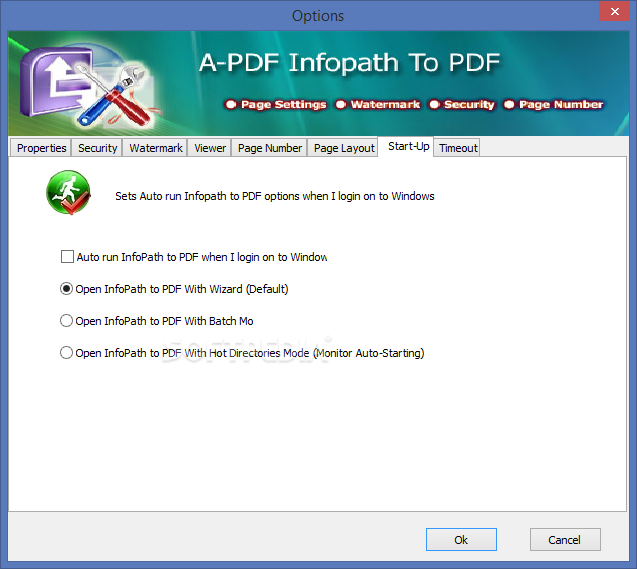Enable Auto run InfoPath to PDF checkbox
Screen dimensions: 637x569
[67, 257]
